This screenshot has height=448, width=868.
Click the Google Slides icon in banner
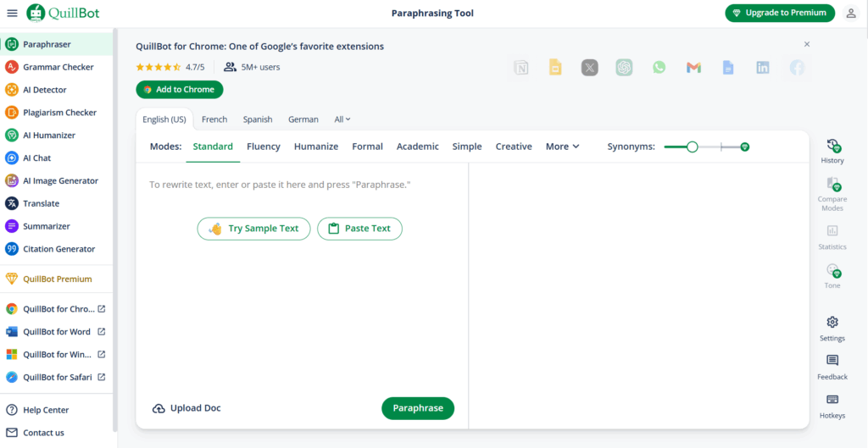click(x=555, y=68)
